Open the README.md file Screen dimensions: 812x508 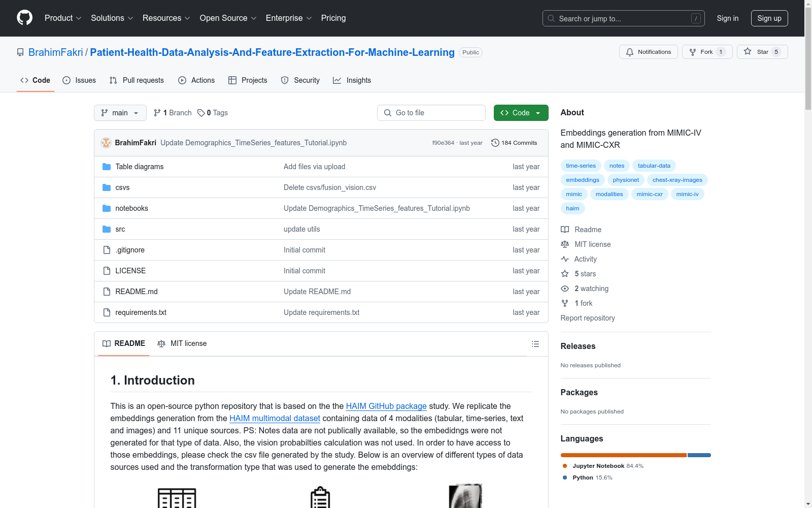[x=137, y=292]
